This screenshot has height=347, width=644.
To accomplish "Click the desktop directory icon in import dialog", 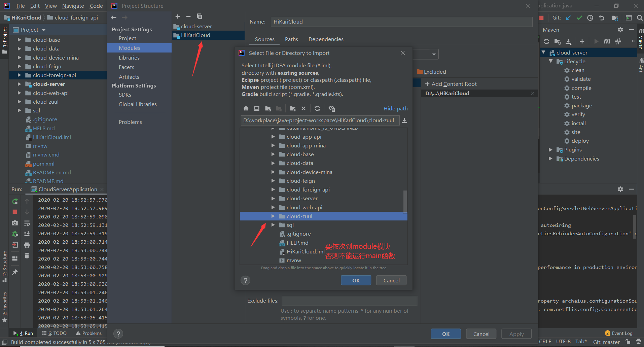I will click(257, 108).
